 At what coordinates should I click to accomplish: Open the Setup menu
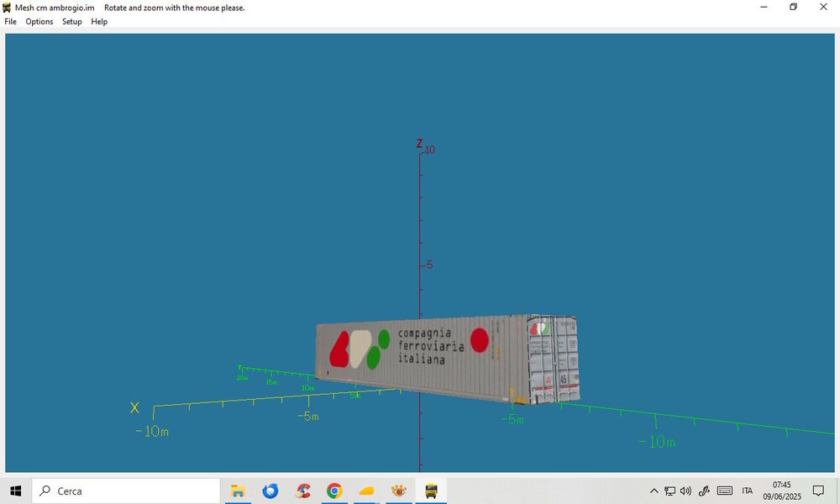[x=71, y=22]
